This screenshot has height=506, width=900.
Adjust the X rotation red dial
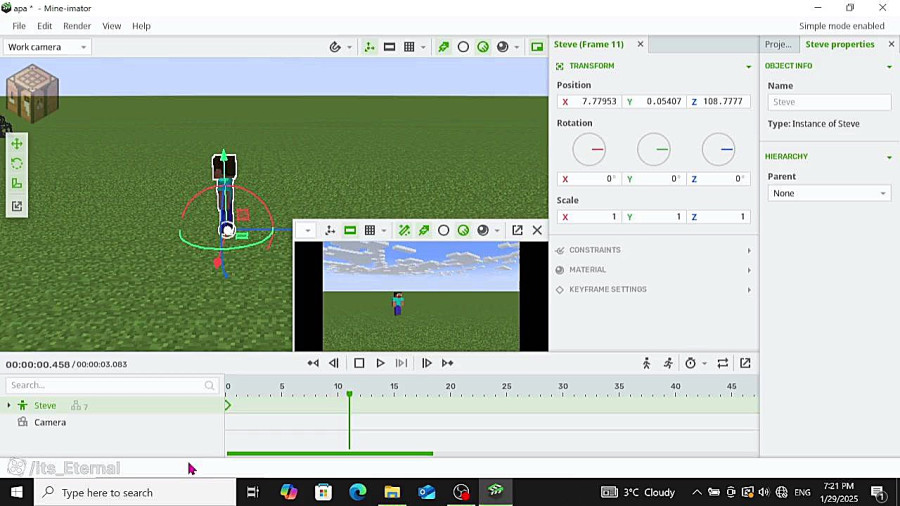point(589,149)
